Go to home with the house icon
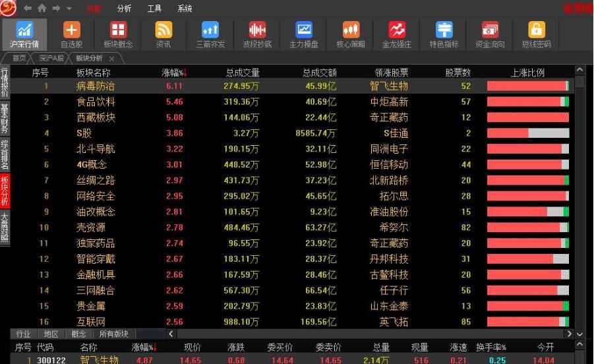Image resolution: width=594 pixels, height=364 pixels. point(42,8)
